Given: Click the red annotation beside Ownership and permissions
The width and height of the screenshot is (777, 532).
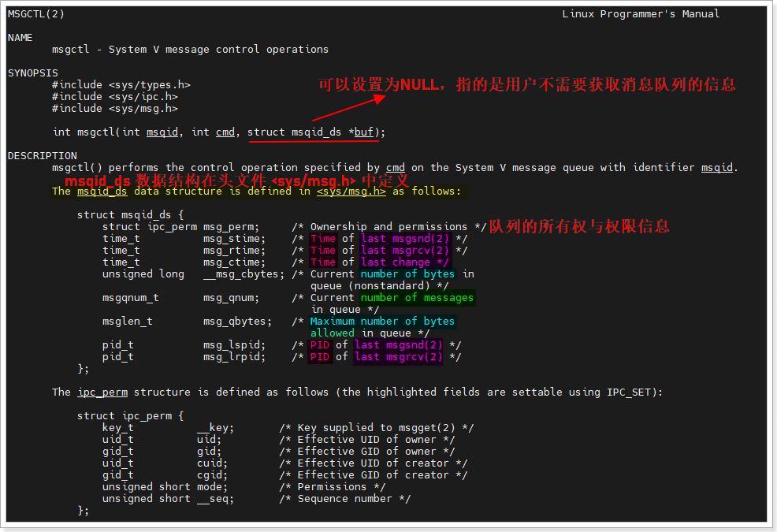Looking at the screenshot, I should coord(579,227).
